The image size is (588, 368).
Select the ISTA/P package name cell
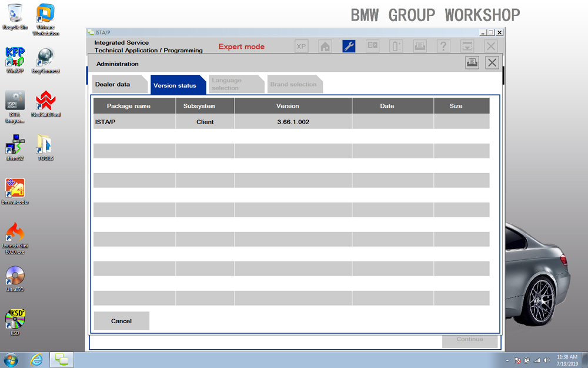[134, 122]
